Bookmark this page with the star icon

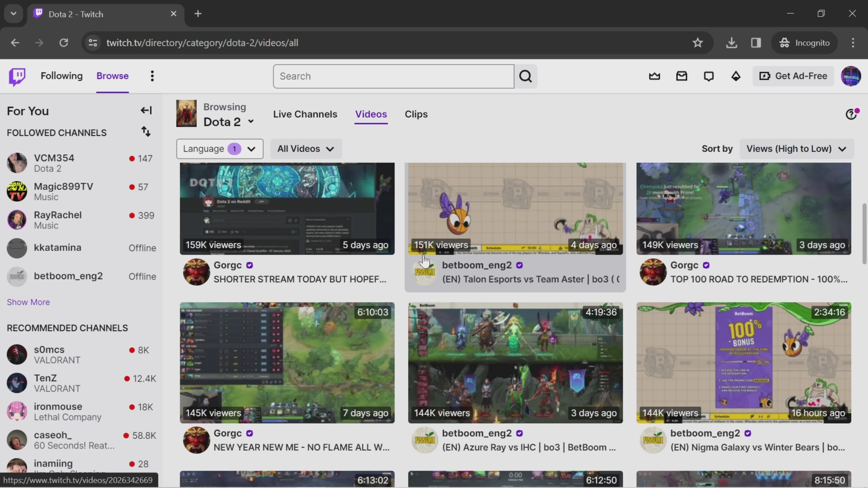click(698, 43)
